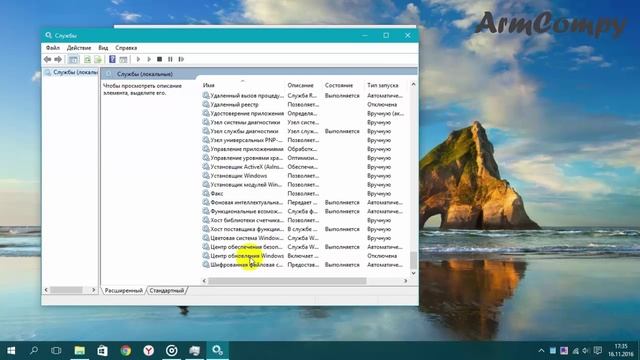Open the Действие menu

[79, 48]
